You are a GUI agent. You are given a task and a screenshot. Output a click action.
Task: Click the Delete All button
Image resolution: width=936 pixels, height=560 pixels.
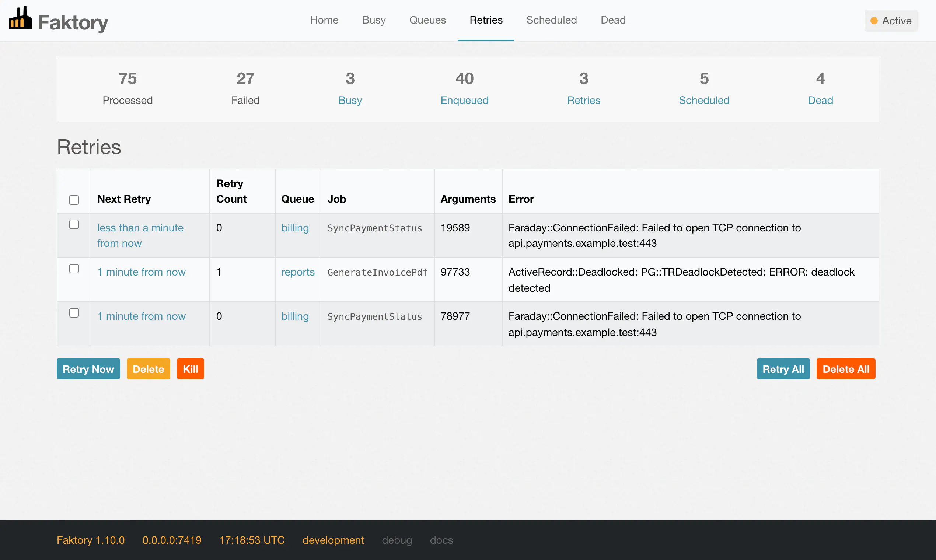(846, 369)
